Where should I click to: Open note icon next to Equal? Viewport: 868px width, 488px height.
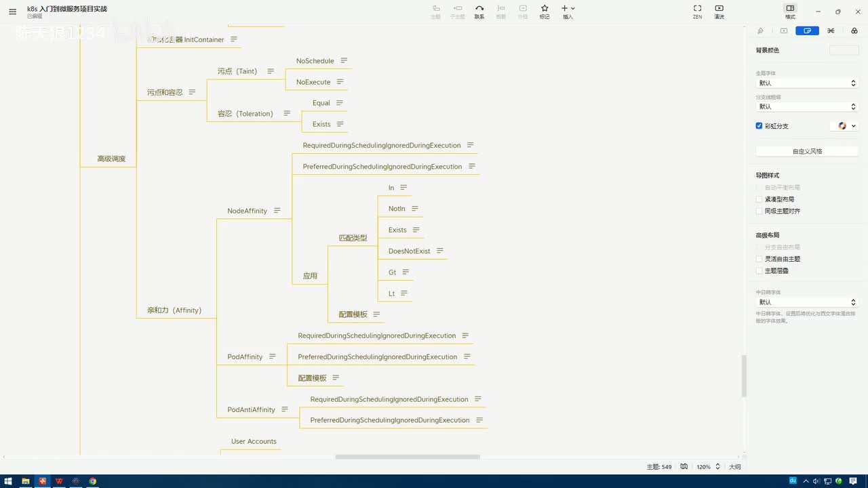click(340, 103)
